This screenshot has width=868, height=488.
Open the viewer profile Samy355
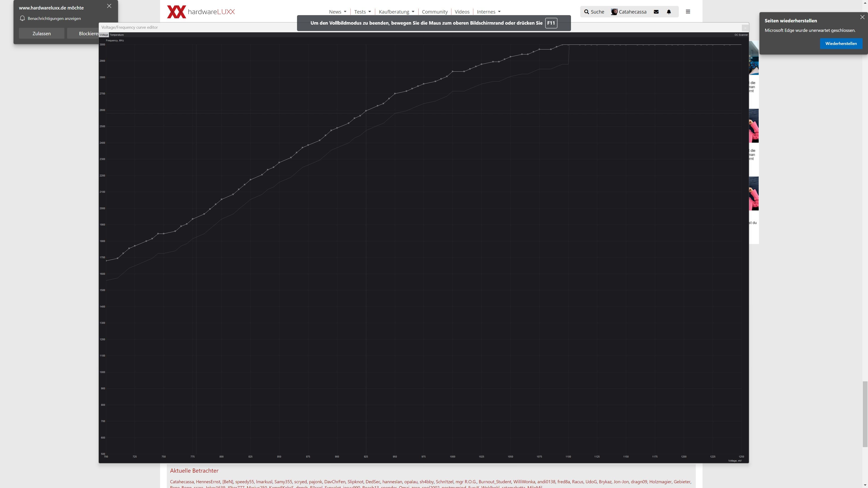pos(283,482)
